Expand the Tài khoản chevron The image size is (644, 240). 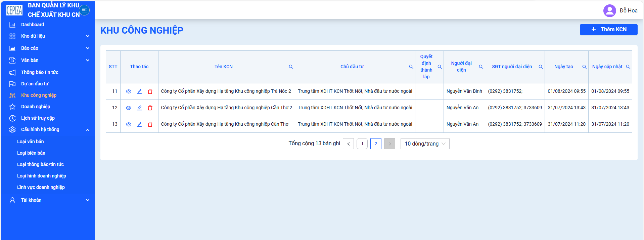[88, 200]
